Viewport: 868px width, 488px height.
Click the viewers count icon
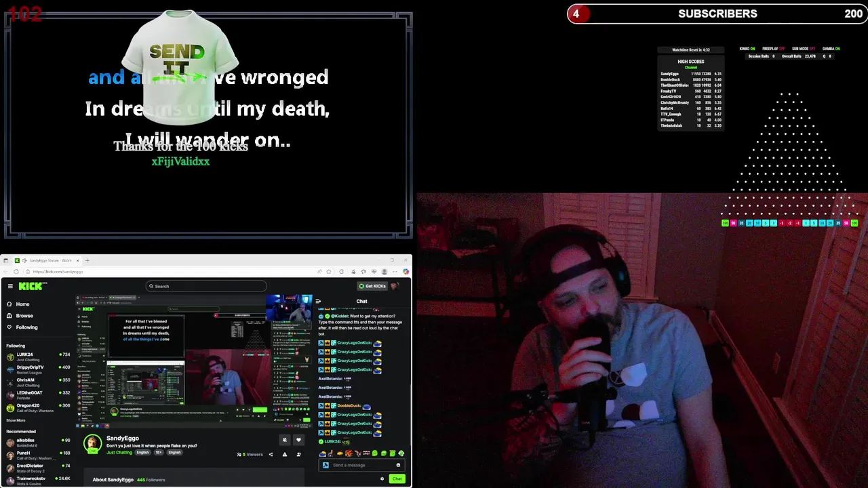(239, 454)
